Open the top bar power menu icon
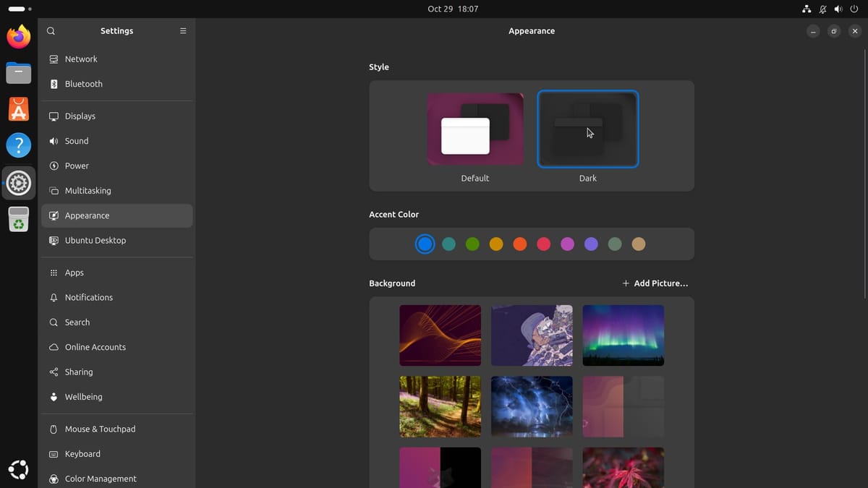868x488 pixels. click(854, 9)
